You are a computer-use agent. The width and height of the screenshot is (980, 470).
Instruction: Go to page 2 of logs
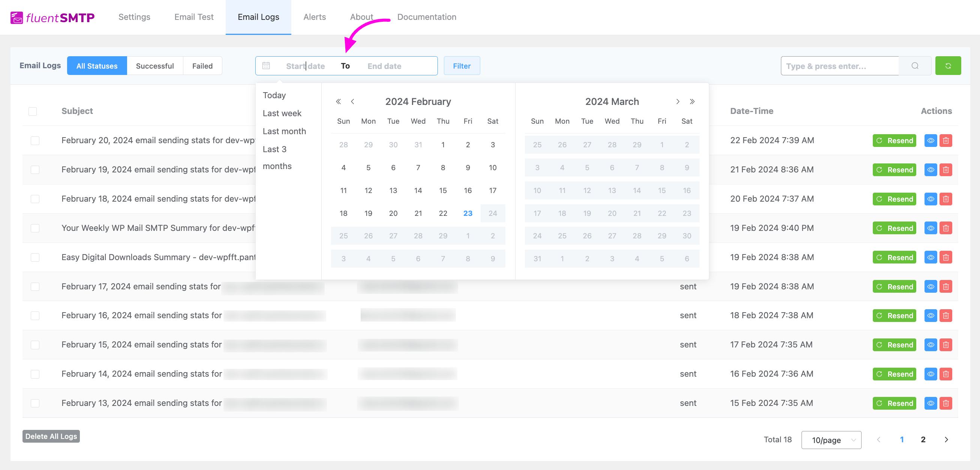(x=923, y=440)
